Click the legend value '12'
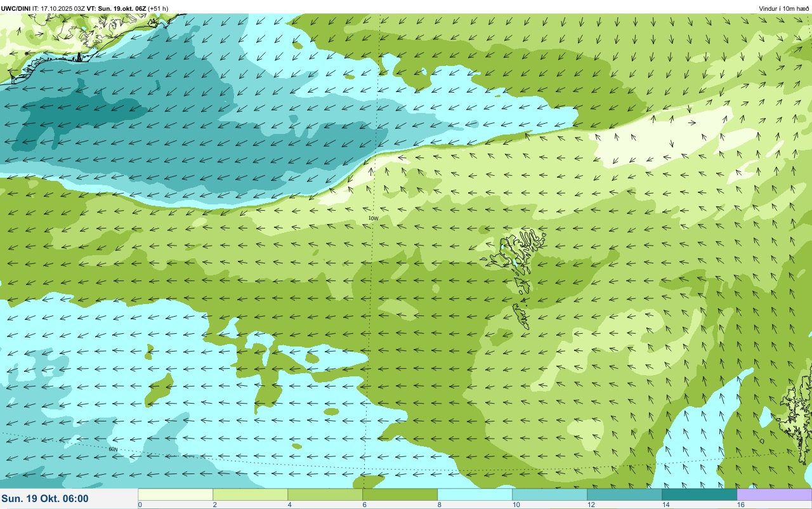The height and width of the screenshot is (509, 812). tap(591, 505)
